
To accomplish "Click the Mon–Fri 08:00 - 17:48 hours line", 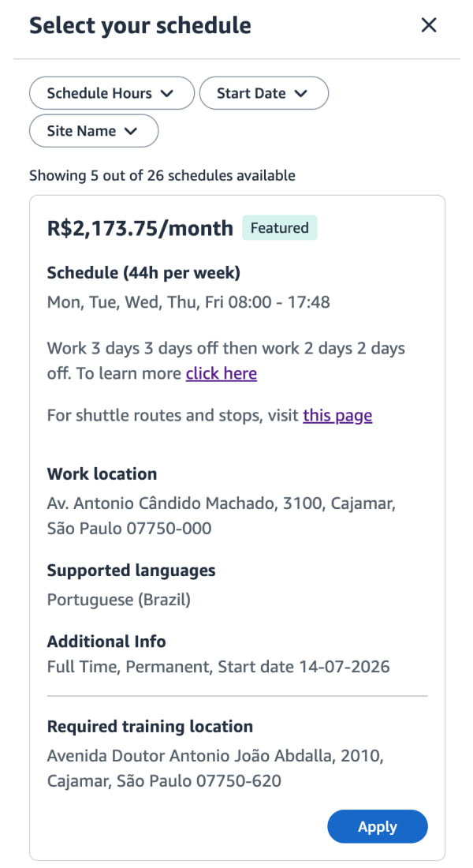I will click(x=188, y=301).
